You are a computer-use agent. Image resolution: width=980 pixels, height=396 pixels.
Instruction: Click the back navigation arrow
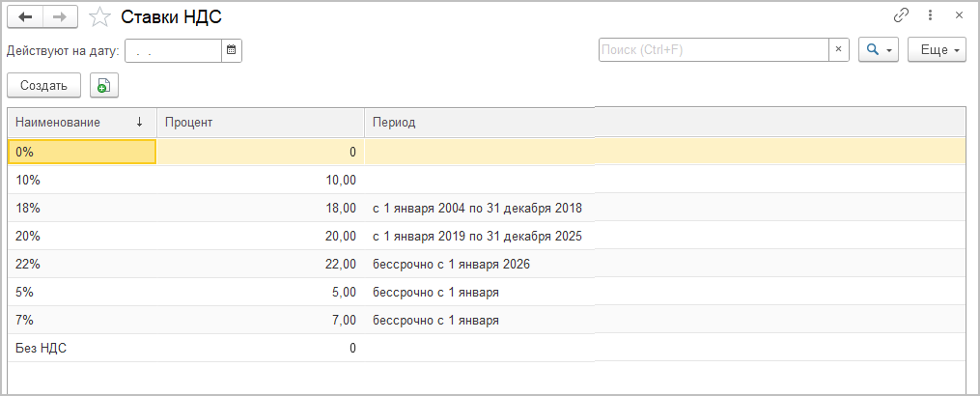pos(25,16)
